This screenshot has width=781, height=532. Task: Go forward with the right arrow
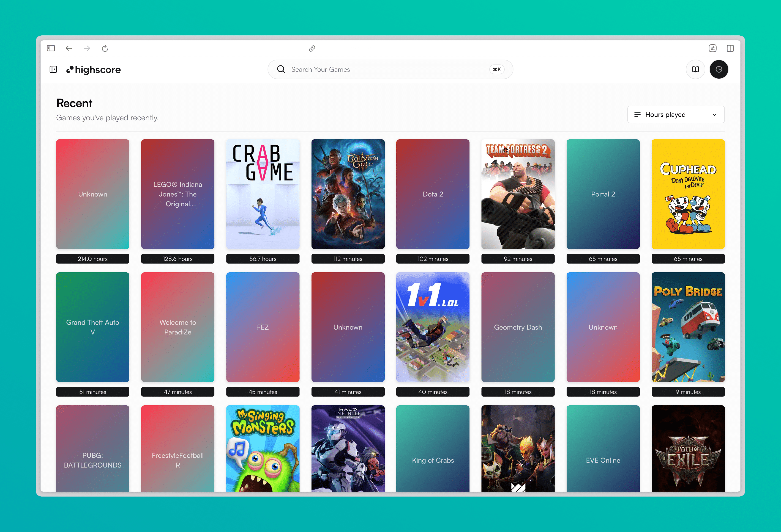(87, 48)
